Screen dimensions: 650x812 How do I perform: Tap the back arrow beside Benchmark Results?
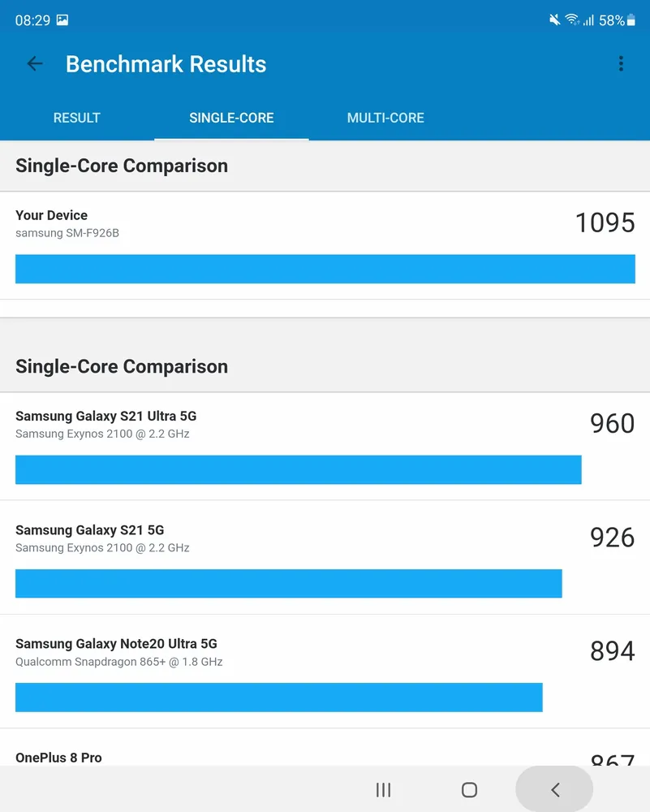pos(35,63)
